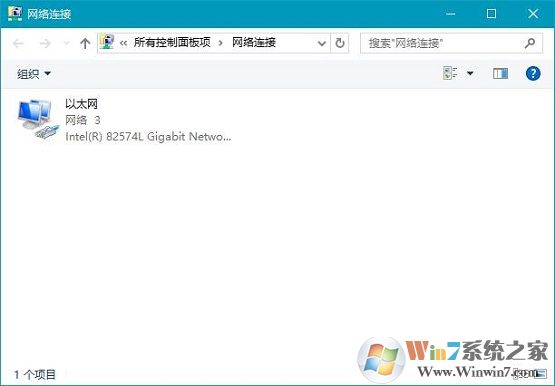
Task: Open 所有控制面板项 breadcrumb
Action: 172,43
